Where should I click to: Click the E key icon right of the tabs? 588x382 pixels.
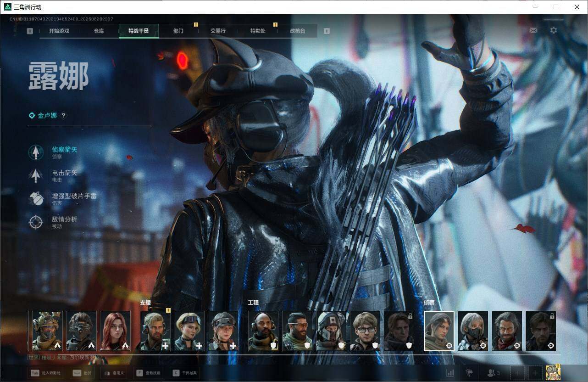pos(327,31)
